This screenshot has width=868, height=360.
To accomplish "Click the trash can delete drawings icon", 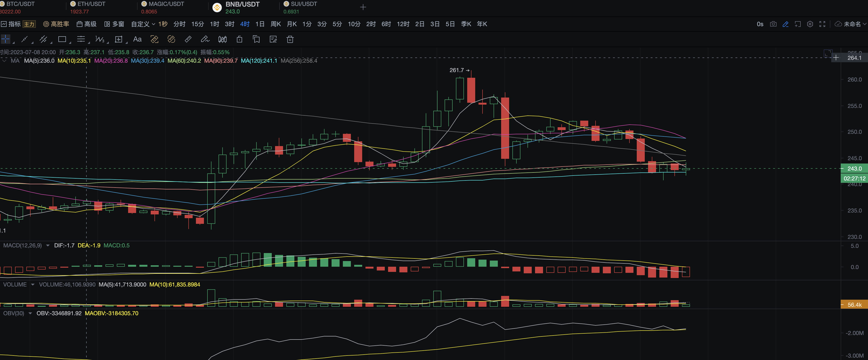I will click(290, 39).
